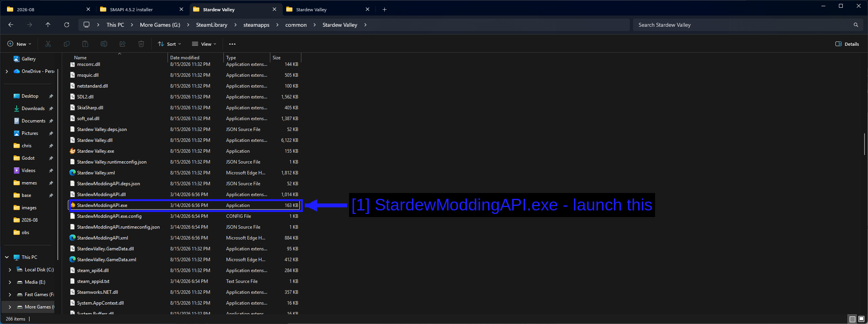Expand Media (E:) tree node
868x324 pixels.
coord(10,282)
